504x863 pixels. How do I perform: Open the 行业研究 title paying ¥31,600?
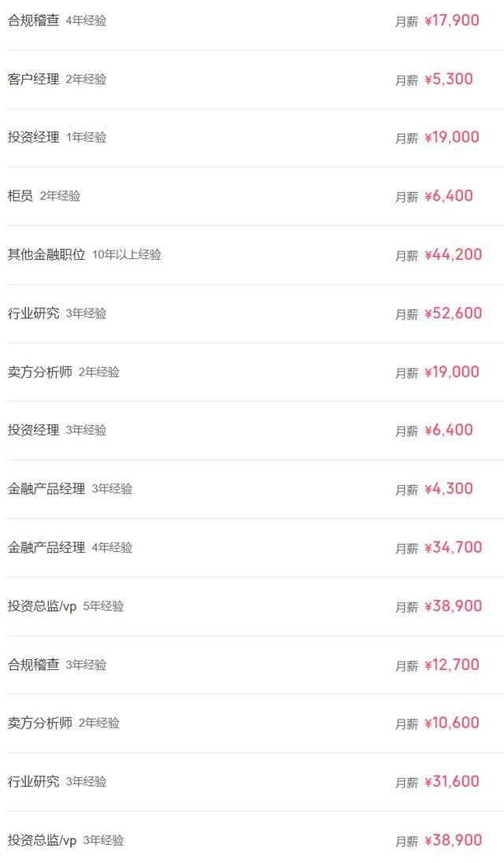click(34, 782)
